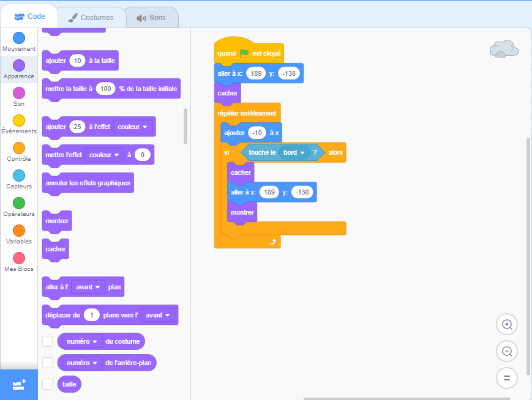Tick the 'taille' reporter checkbox
Image resolution: width=532 pixels, height=400 pixels.
(x=48, y=384)
